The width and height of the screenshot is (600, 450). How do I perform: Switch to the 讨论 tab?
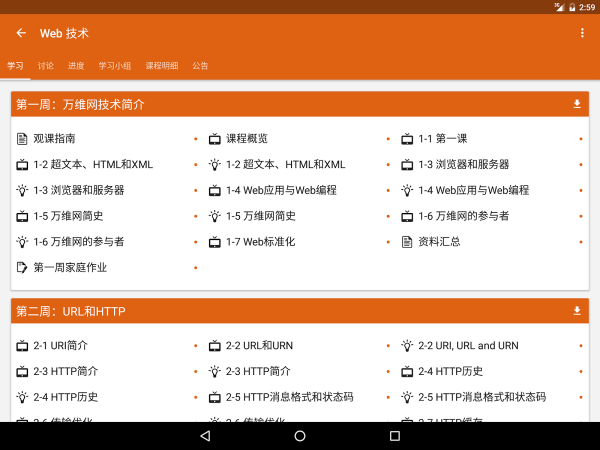[x=46, y=66]
